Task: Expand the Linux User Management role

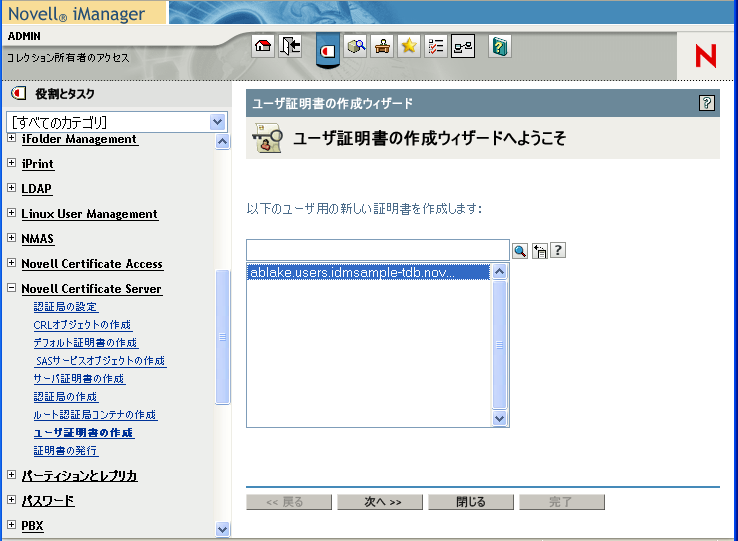Action: [12, 212]
